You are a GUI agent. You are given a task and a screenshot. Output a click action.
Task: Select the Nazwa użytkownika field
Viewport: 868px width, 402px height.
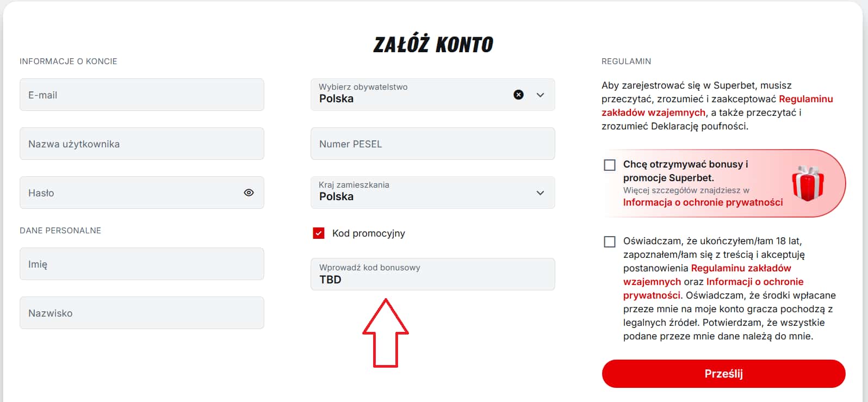pos(141,144)
